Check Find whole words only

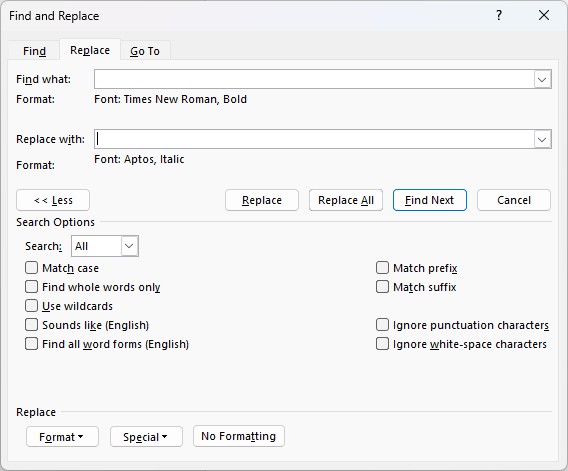32,287
